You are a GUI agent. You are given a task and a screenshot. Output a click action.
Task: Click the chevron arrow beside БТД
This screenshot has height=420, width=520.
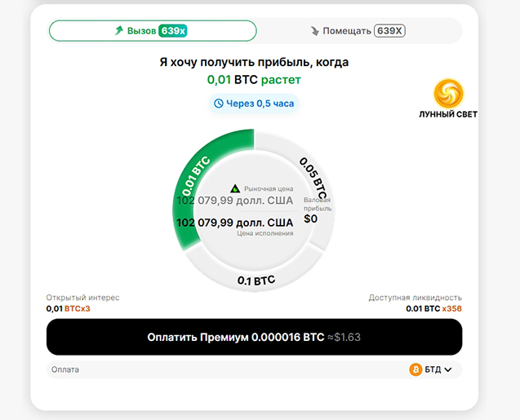pyautogui.click(x=447, y=369)
